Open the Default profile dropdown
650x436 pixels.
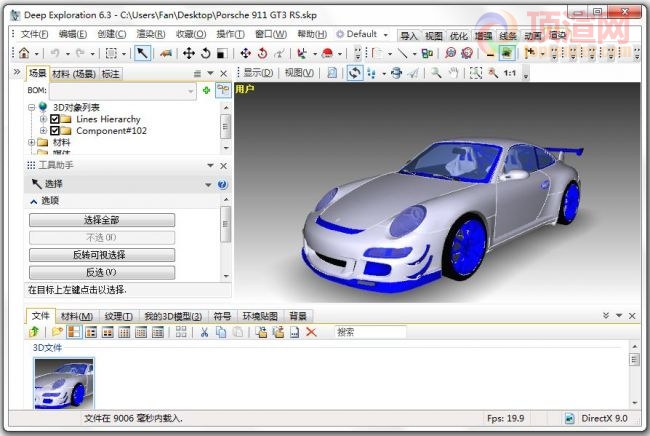click(362, 34)
